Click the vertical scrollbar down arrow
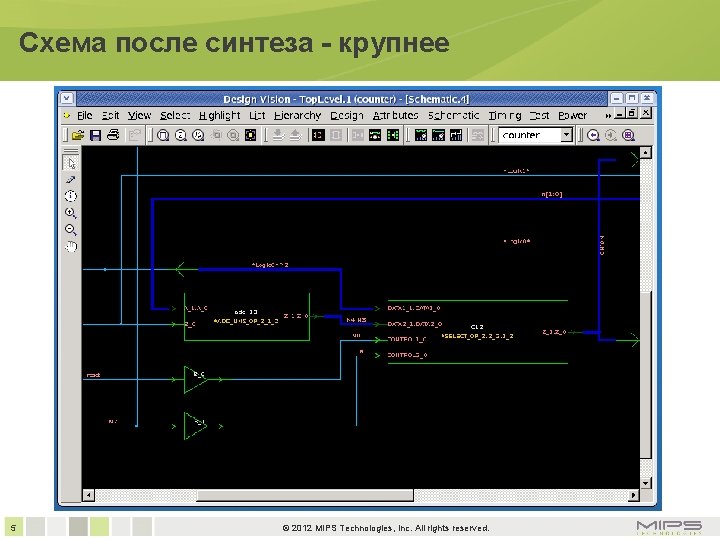Image resolution: width=720 pixels, height=540 pixels. click(646, 483)
